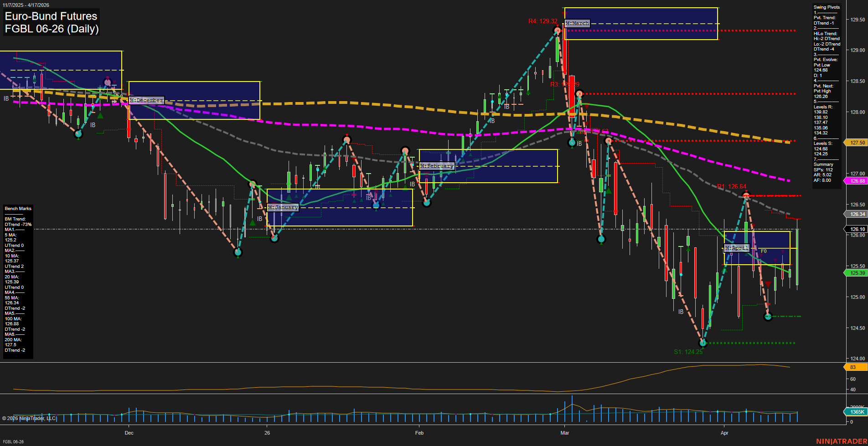This screenshot has width=868, height=446.
Task: Select the FGBL 06-26 tab
Action: [x=13, y=441]
